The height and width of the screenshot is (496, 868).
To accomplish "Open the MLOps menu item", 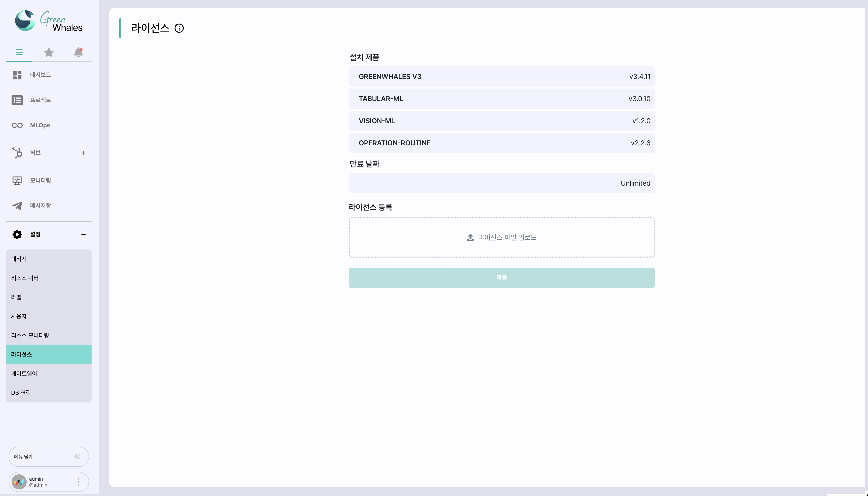I will (x=40, y=125).
